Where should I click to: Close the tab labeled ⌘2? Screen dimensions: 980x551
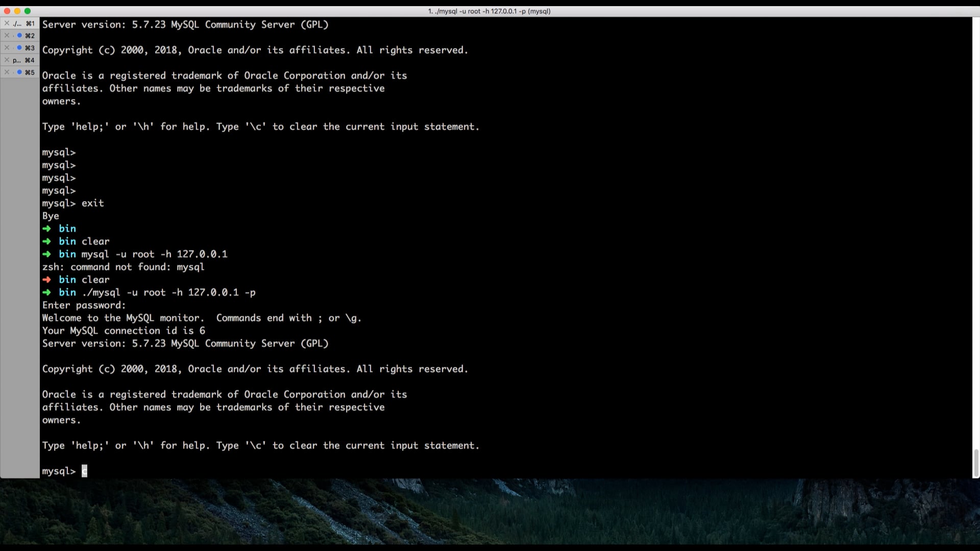[x=7, y=36]
